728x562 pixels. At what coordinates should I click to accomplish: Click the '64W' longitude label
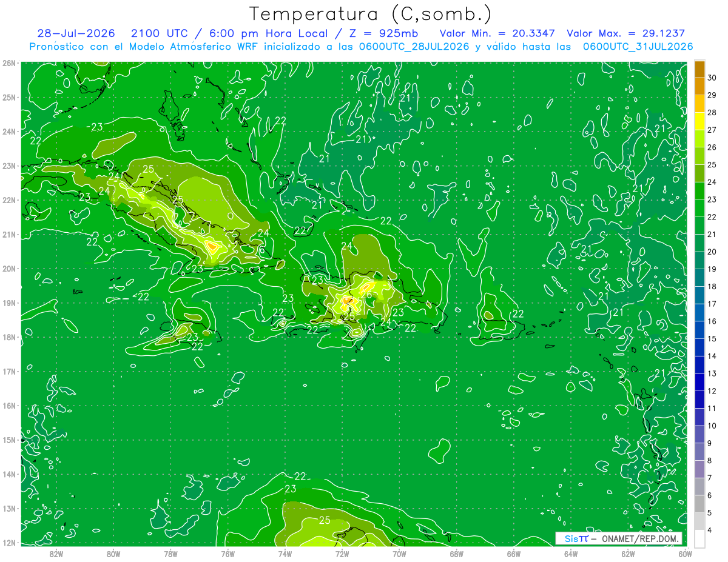pos(571,553)
